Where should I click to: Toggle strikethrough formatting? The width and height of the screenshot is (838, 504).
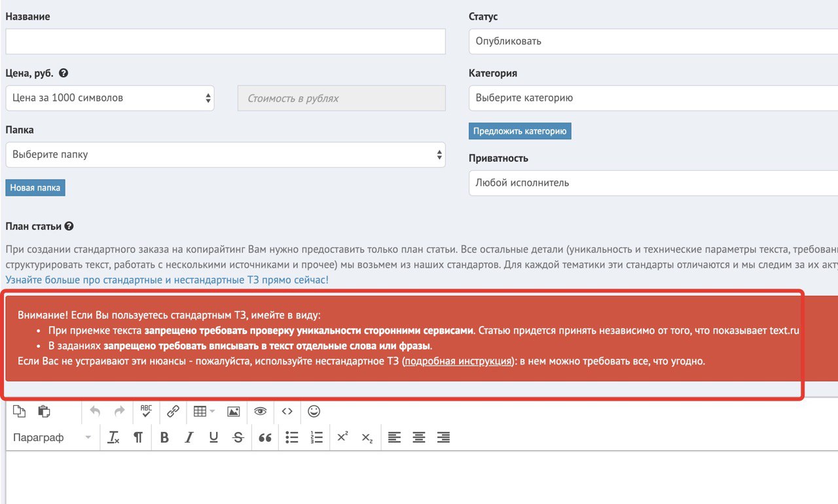pyautogui.click(x=238, y=437)
